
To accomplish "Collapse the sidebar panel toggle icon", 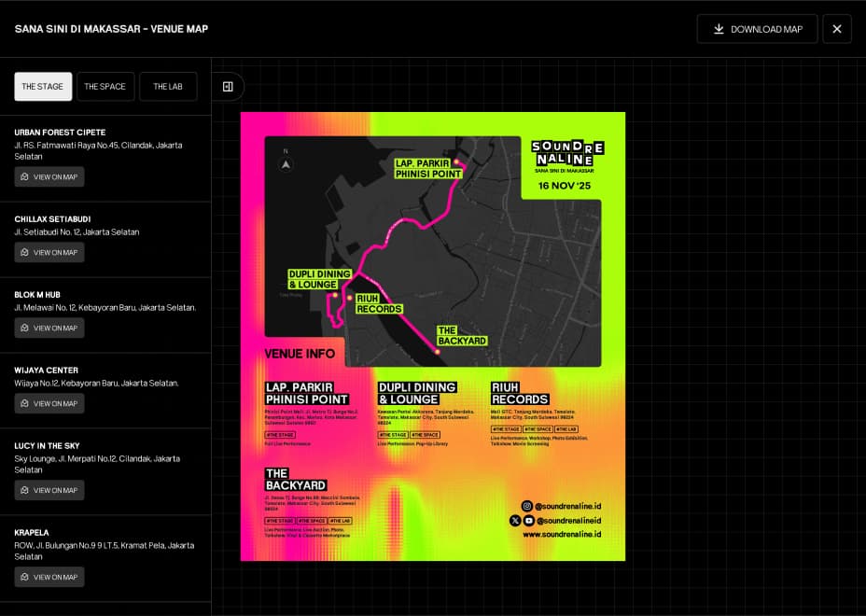I will (228, 87).
